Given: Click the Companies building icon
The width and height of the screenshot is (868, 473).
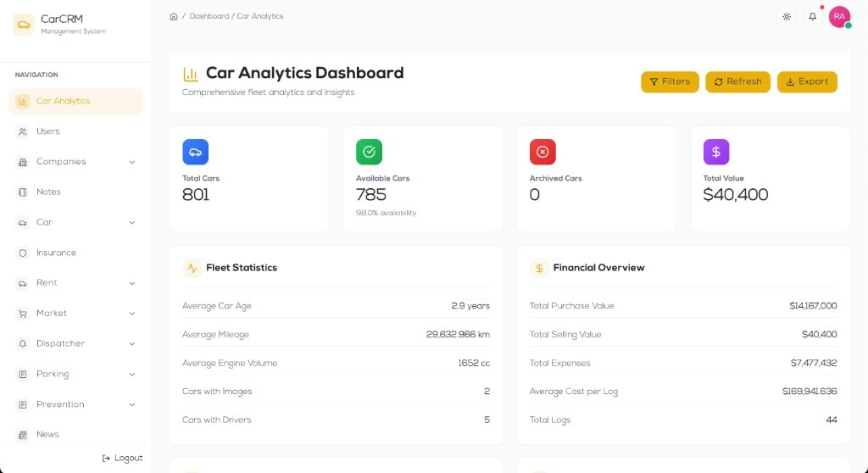Looking at the screenshot, I should [23, 162].
